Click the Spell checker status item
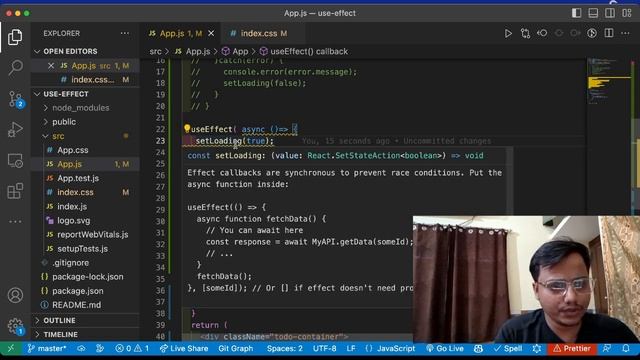Screen dimensions: 640x360 point(508,349)
